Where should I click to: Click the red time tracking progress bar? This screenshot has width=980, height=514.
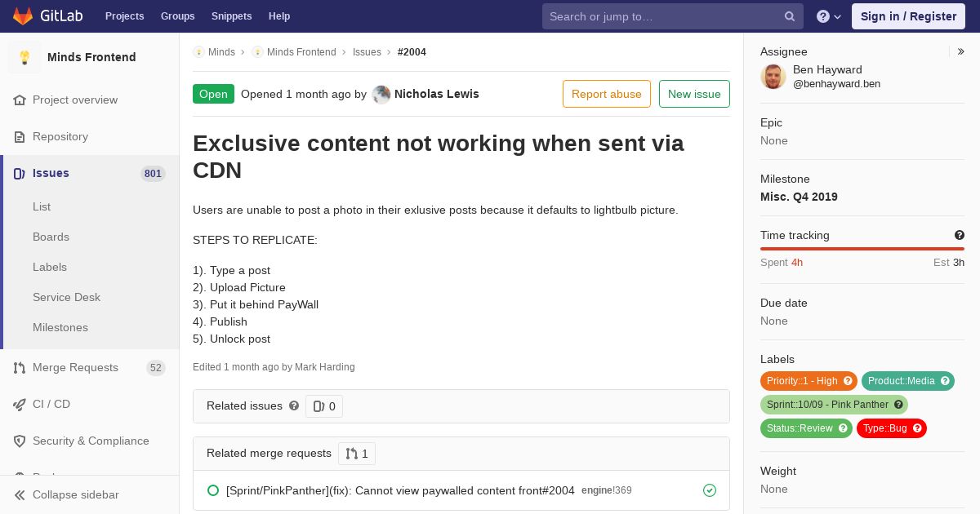tap(862, 249)
